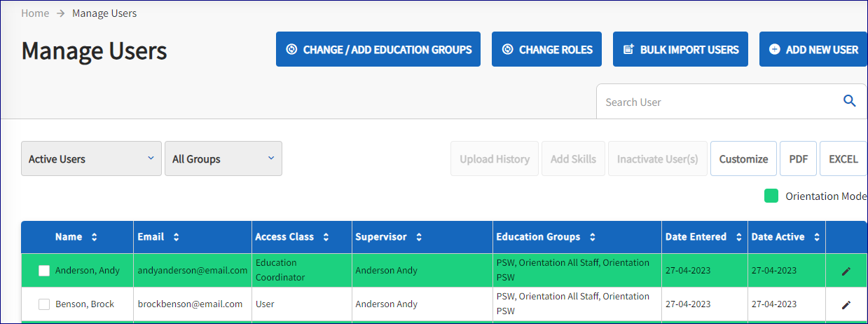This screenshot has height=324, width=868.
Task: Click Manage Users breadcrumb
Action: [x=104, y=13]
